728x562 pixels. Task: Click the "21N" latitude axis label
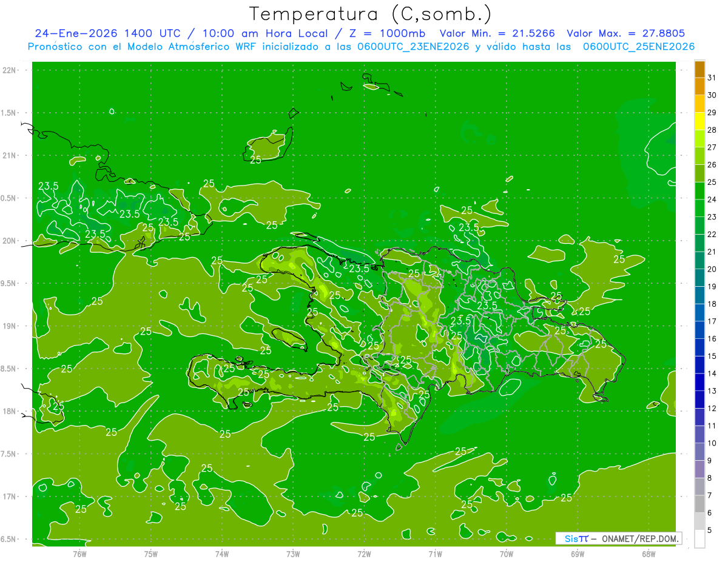9,156
